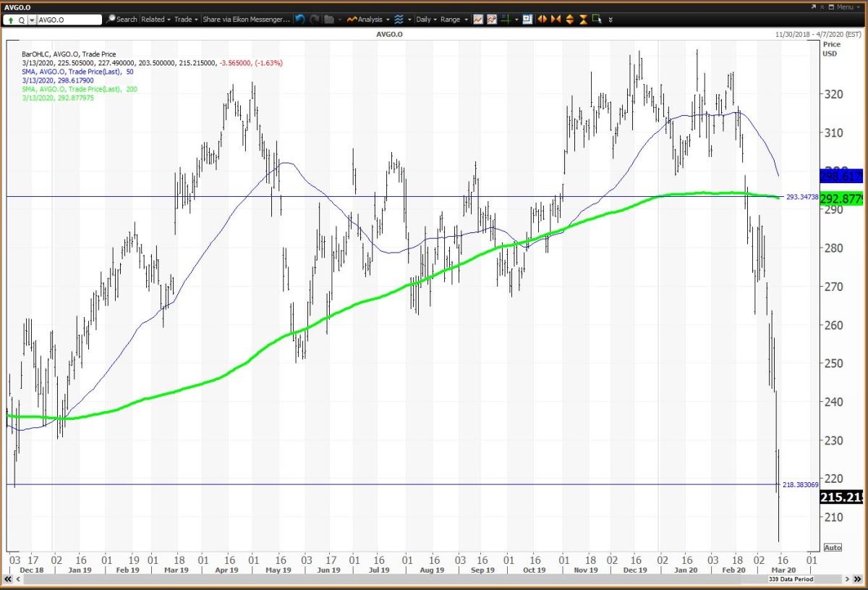
Task: Toggle the green crosshair cursor tool
Action: click(x=506, y=20)
